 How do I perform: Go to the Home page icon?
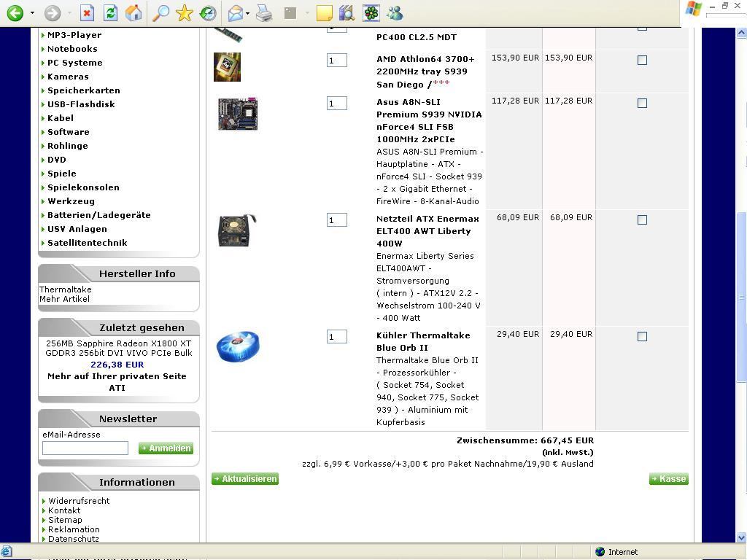pyautogui.click(x=134, y=13)
